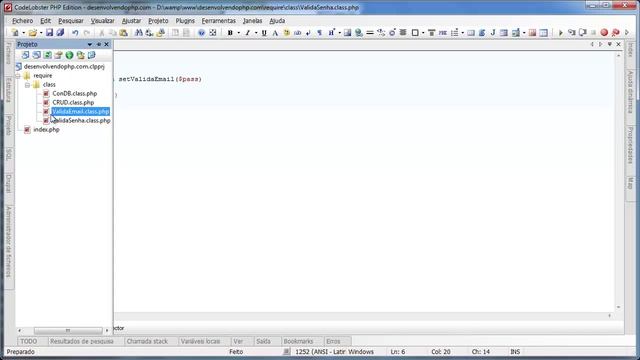640x360 pixels.
Task: Open the Erros bottom tab
Action: coord(333,341)
